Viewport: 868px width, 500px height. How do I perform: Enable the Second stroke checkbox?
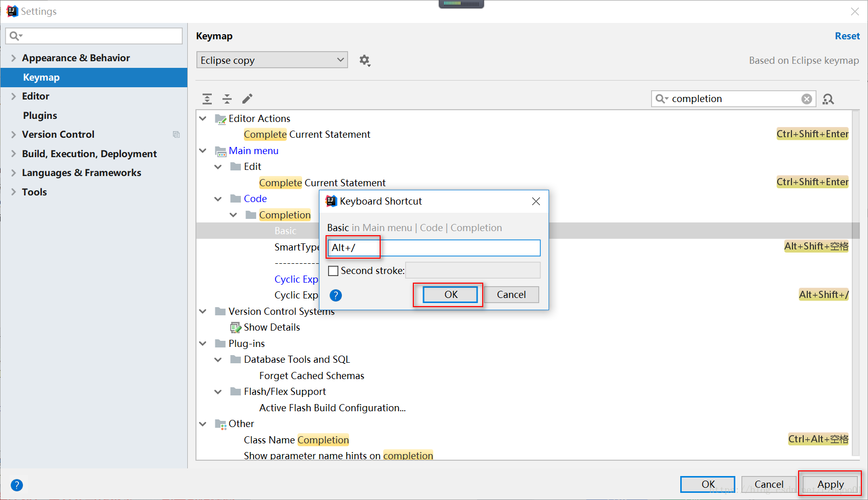click(x=333, y=271)
